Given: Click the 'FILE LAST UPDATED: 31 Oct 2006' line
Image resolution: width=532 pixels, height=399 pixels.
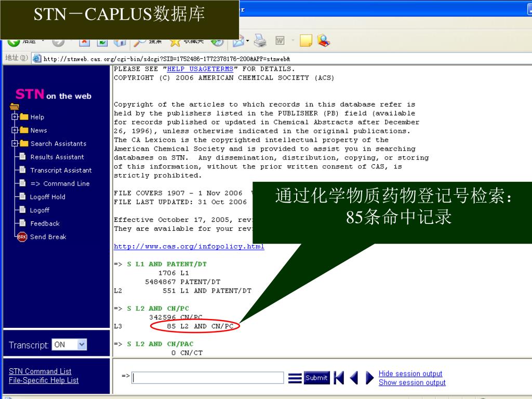Looking at the screenshot, I should (x=180, y=202).
